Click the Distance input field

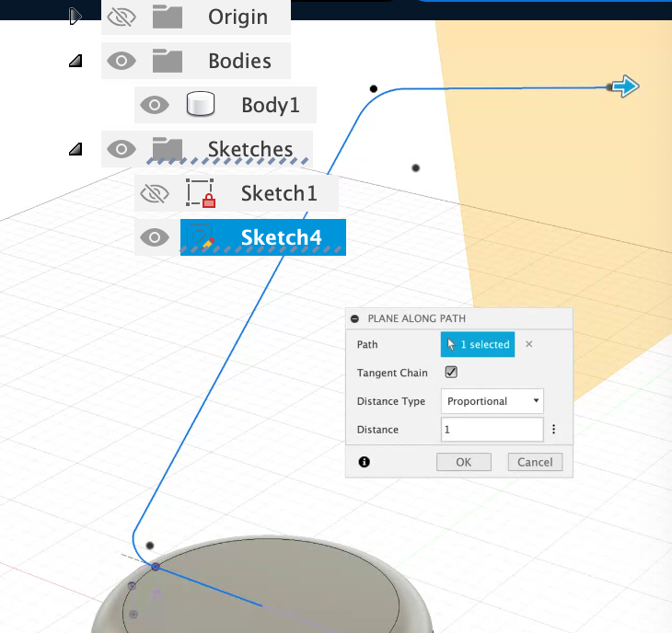(x=492, y=430)
